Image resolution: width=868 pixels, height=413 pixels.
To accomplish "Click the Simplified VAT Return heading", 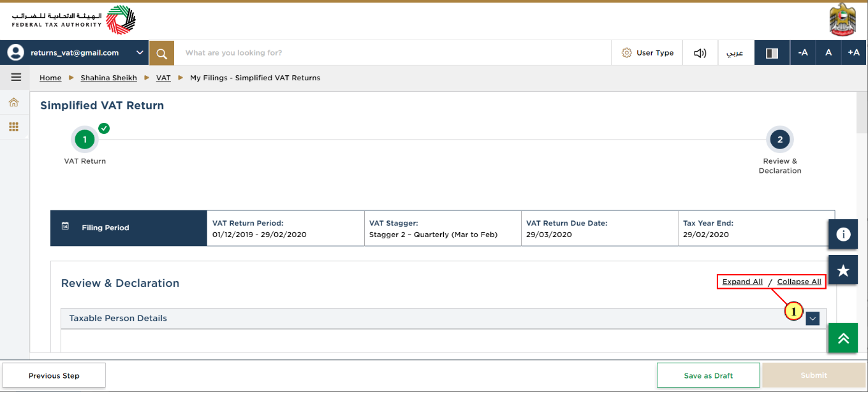I will (x=102, y=106).
